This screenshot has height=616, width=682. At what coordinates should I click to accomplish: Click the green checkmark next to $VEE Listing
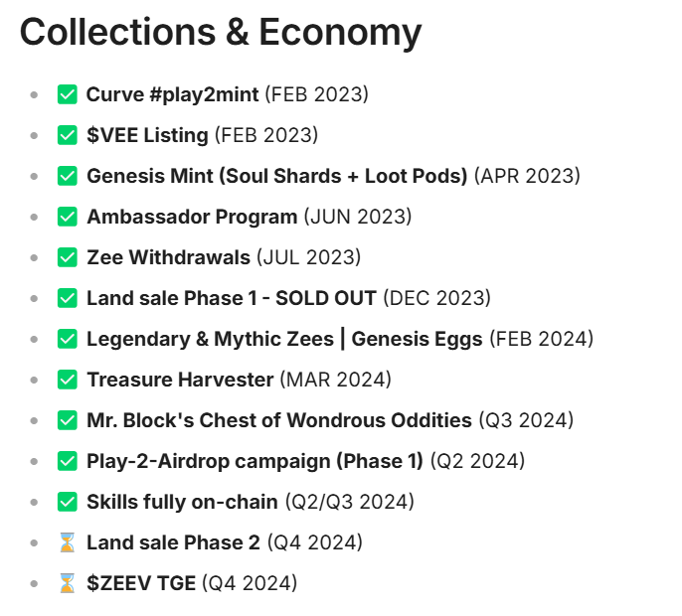68,135
